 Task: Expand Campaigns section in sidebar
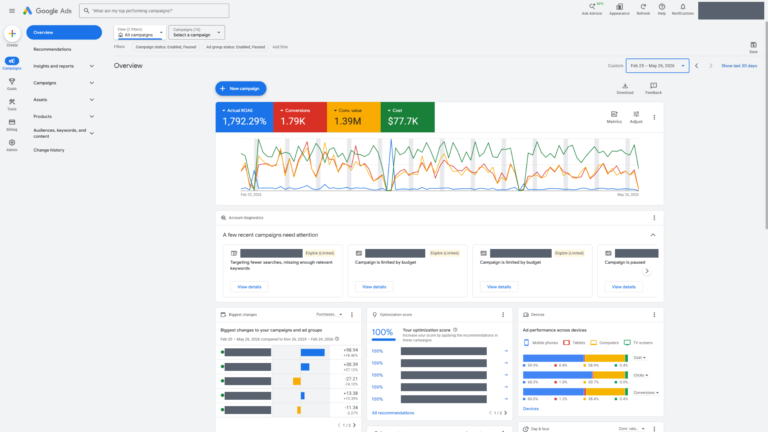pos(64,83)
